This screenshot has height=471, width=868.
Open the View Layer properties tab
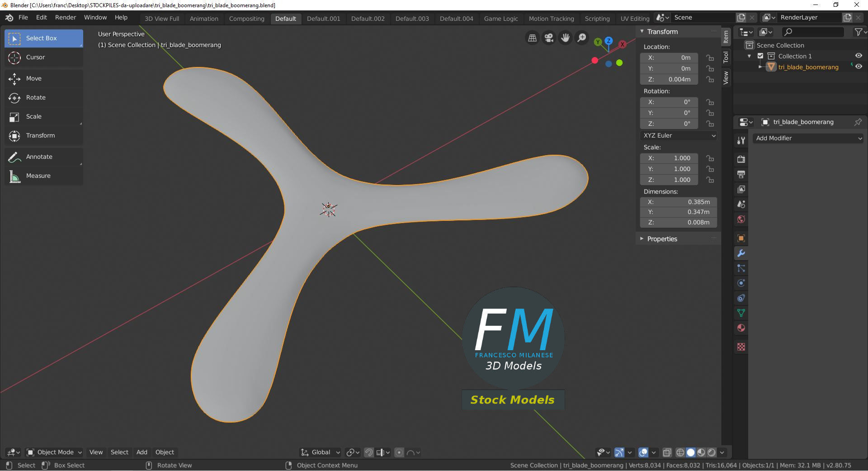(741, 189)
